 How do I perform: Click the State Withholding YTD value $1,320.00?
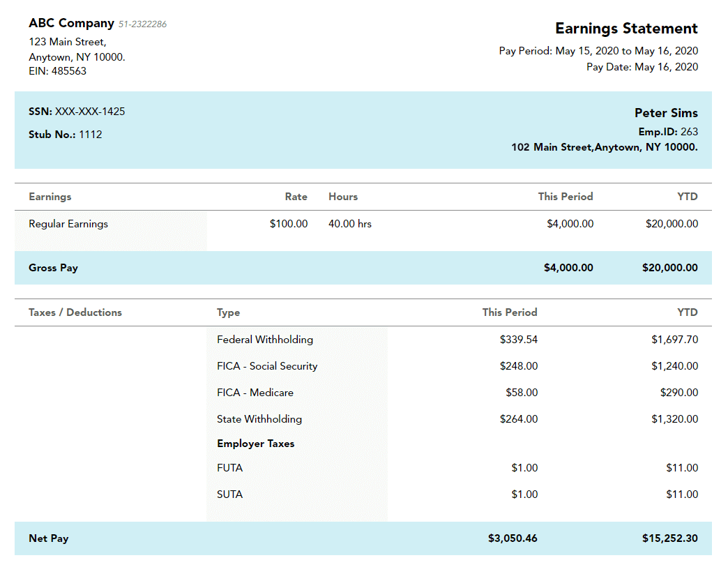tap(674, 419)
